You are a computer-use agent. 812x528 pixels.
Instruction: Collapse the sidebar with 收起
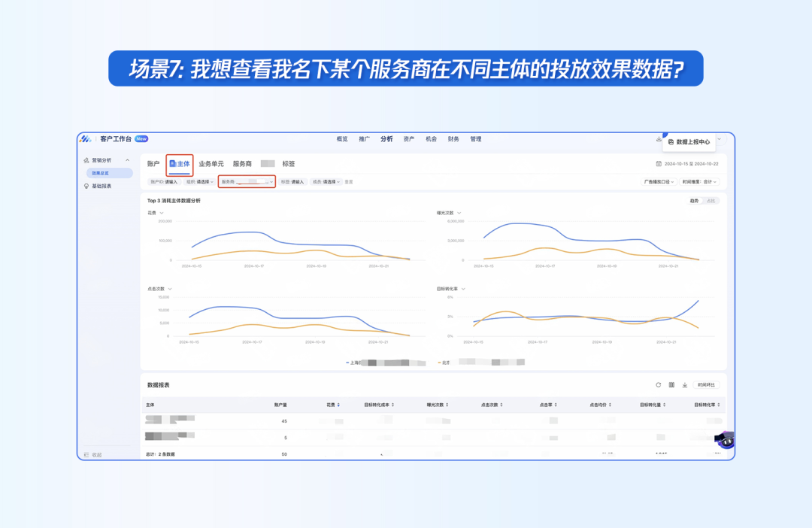pos(93,455)
